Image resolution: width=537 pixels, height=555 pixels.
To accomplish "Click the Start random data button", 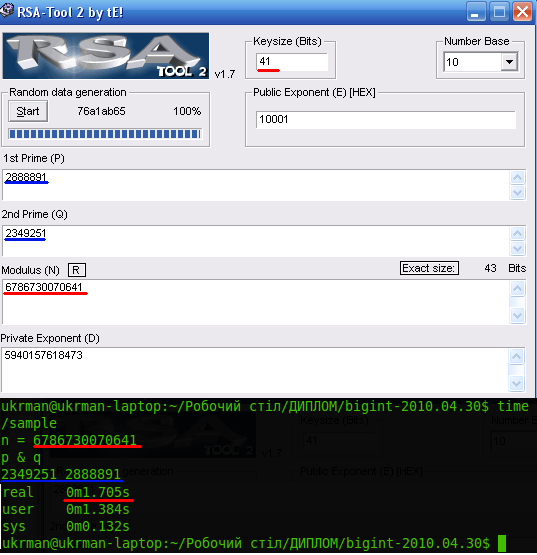I will pyautogui.click(x=28, y=111).
